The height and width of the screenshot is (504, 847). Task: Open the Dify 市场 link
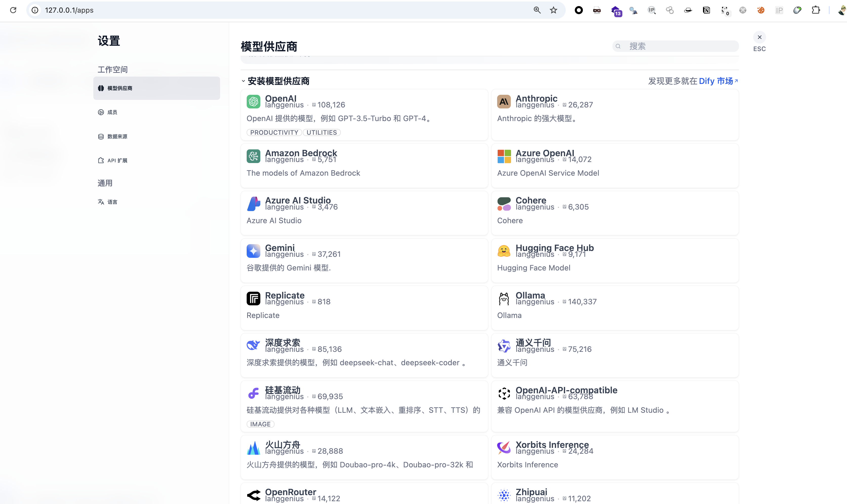(x=718, y=81)
